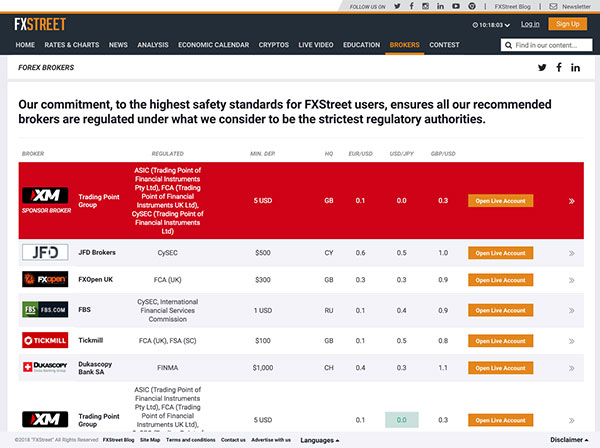
Task: Share page on LinkedIn in Forex Brokers bar
Action: tap(575, 68)
